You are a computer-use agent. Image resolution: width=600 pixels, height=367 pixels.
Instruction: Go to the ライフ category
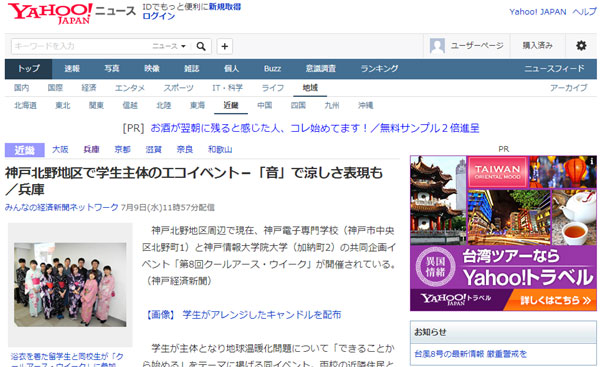(272, 88)
